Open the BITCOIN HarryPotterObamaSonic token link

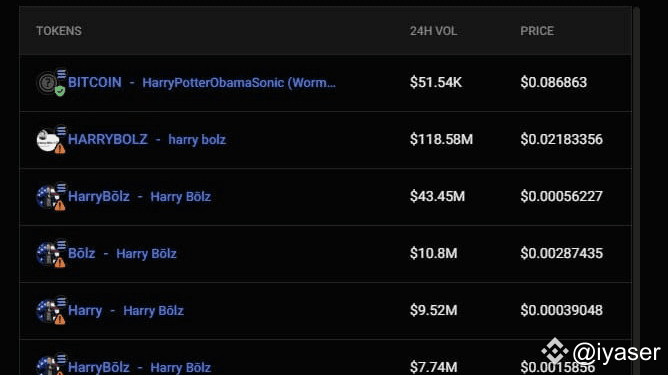click(202, 82)
